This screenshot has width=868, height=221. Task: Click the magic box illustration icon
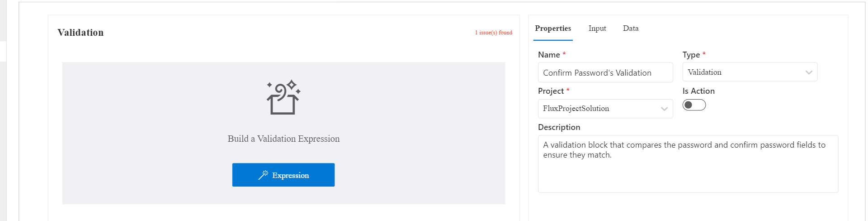tap(283, 97)
